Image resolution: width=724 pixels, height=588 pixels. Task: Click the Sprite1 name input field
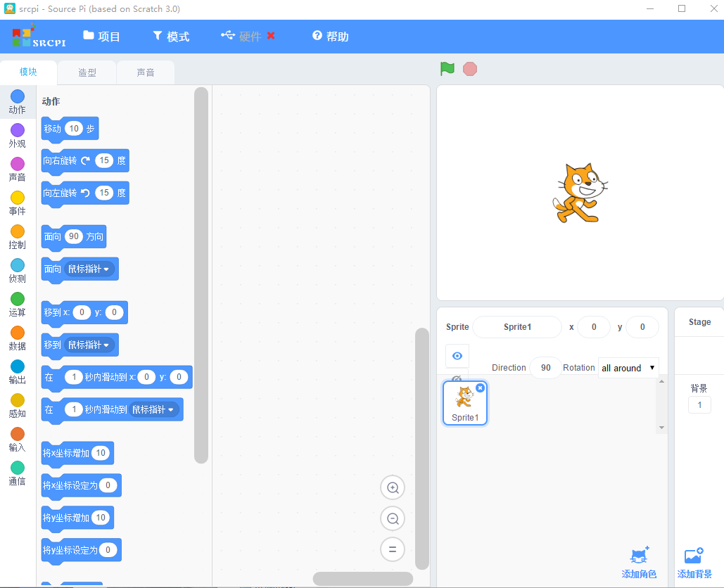point(517,327)
